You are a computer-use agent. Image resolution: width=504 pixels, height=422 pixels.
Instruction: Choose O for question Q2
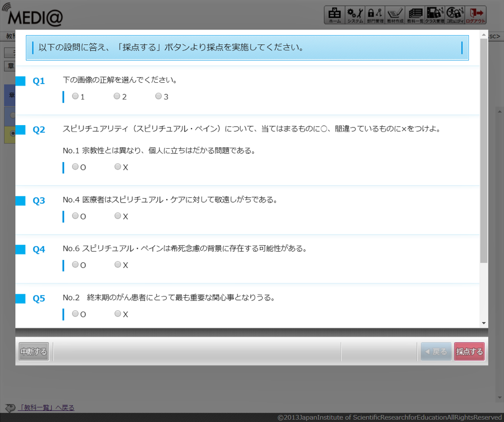[75, 167]
